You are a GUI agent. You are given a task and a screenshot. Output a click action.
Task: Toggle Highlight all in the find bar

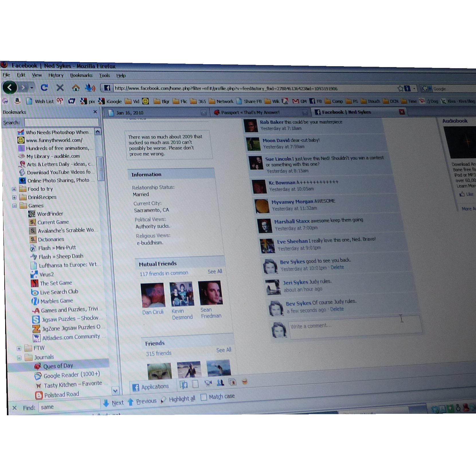point(181,399)
